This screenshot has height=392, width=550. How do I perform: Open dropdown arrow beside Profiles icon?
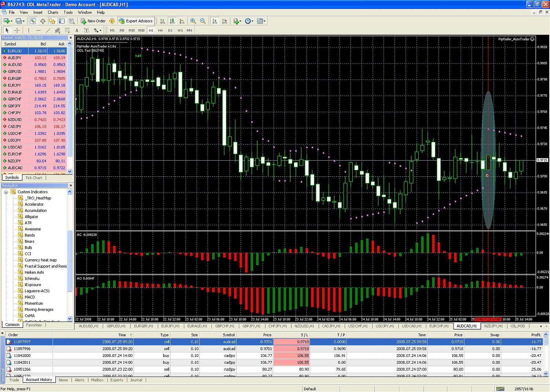point(23,21)
